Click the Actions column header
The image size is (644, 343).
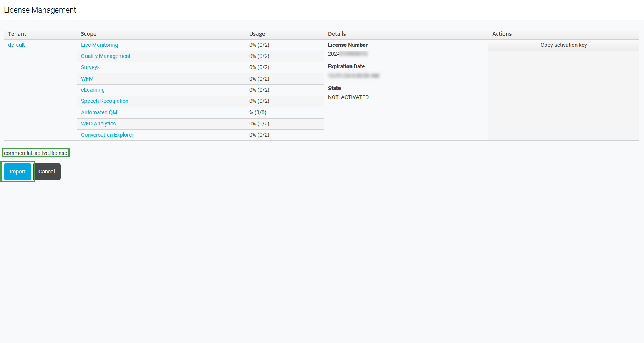tap(502, 34)
